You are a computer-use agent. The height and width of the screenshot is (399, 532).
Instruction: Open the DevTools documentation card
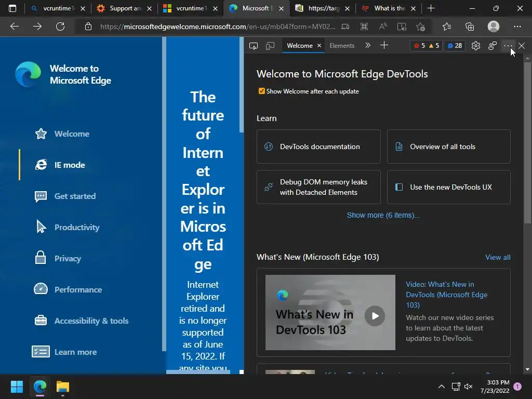coord(318,147)
